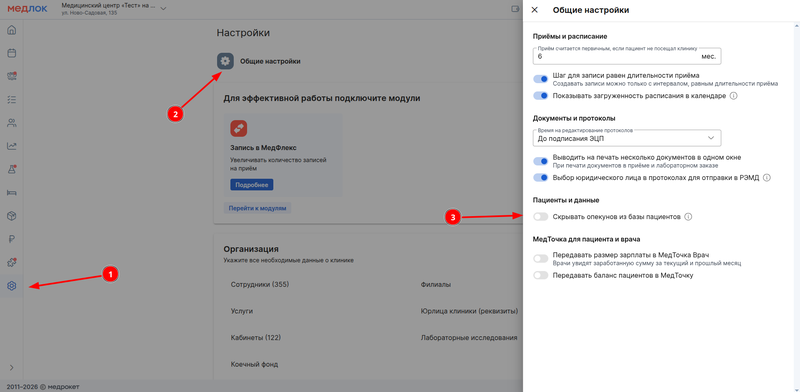This screenshot has height=392, width=800.
Task: Click info icon next to загруженность расписания
Action: tap(734, 95)
